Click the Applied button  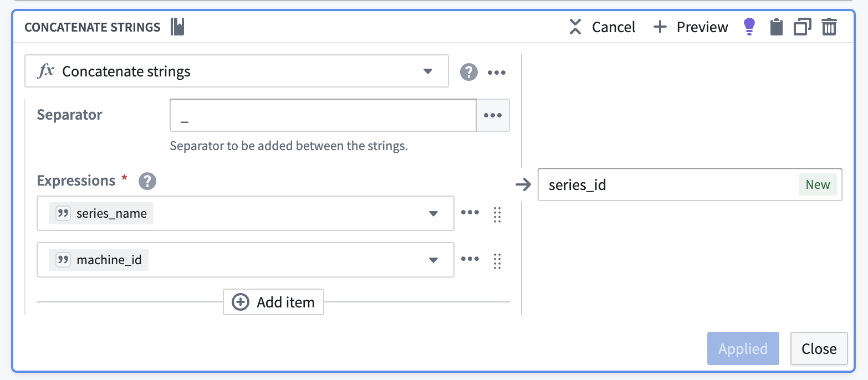click(x=743, y=348)
